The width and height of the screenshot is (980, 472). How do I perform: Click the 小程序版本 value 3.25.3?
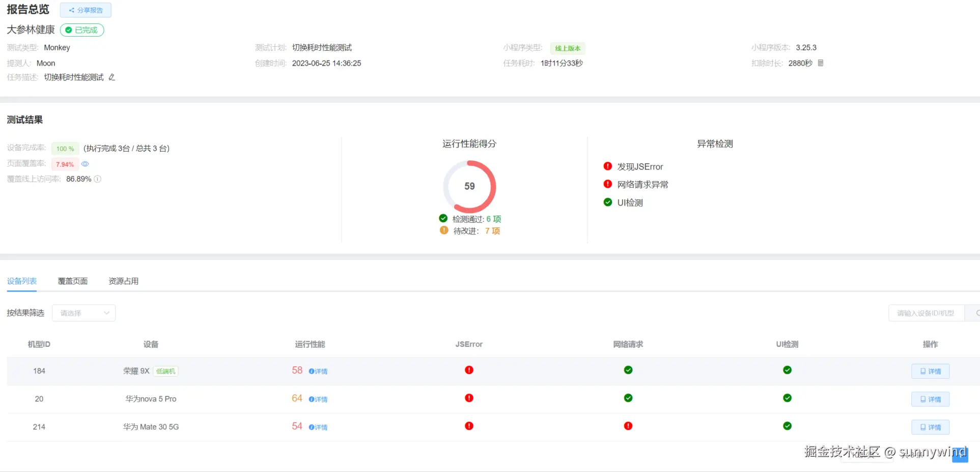[806, 48]
